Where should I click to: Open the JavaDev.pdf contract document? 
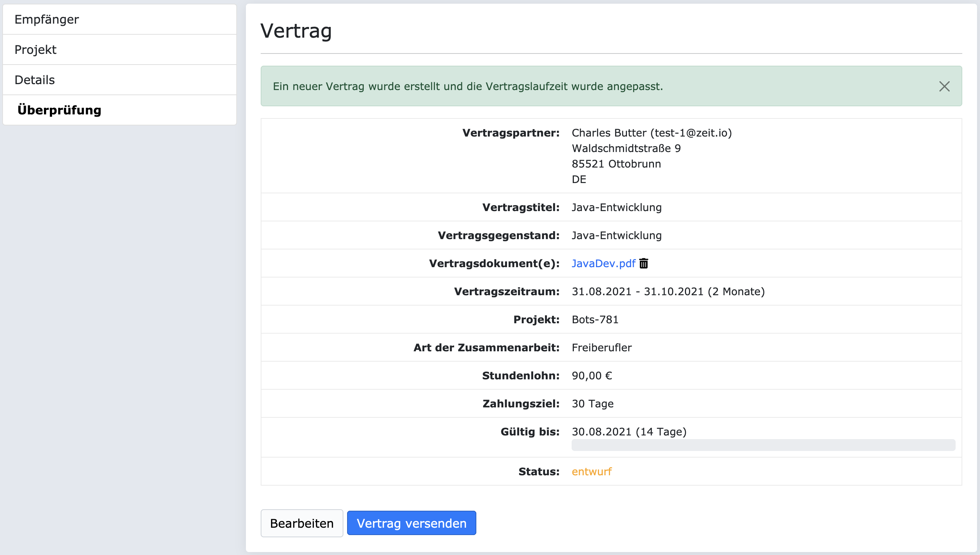[603, 263]
